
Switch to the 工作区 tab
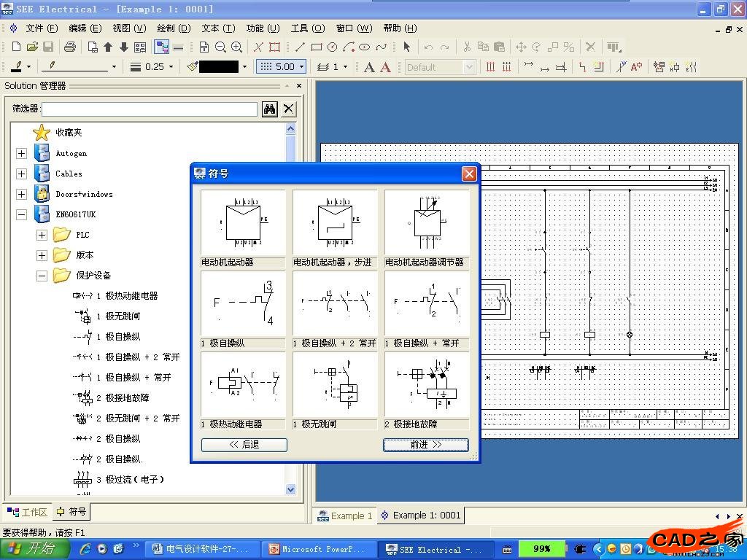tap(27, 512)
